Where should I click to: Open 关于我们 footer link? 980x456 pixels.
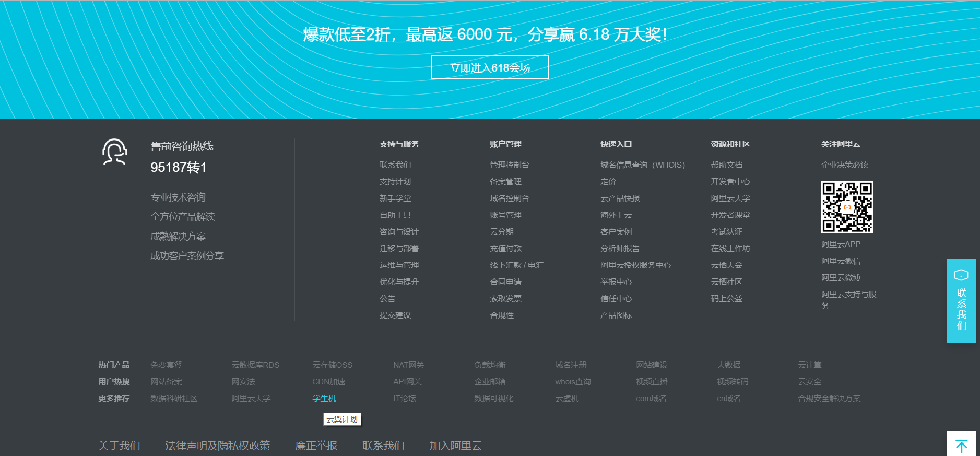pyautogui.click(x=119, y=446)
